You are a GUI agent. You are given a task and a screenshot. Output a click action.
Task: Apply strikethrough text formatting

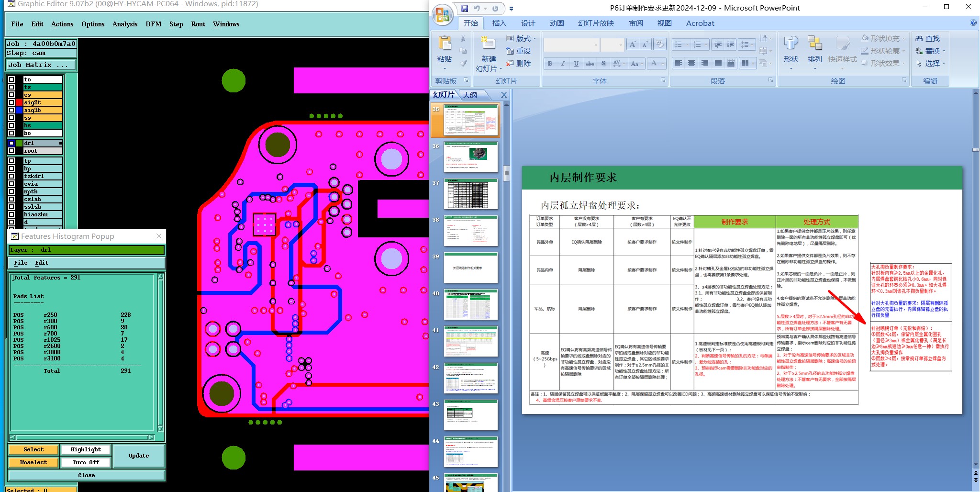pos(590,63)
